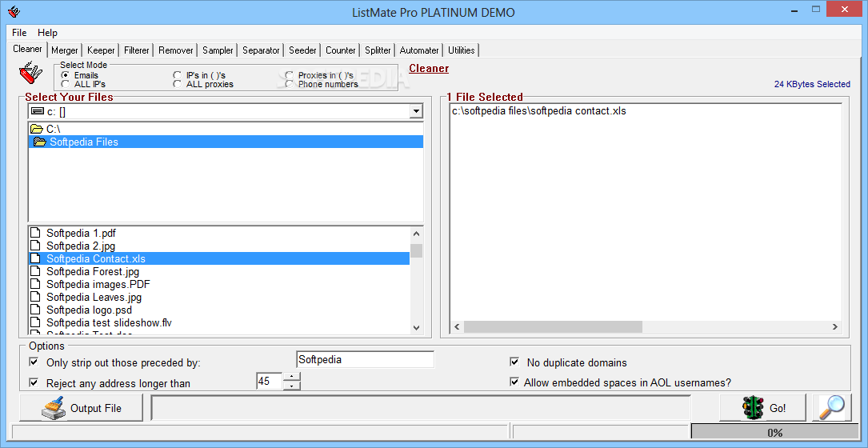Screen dimensions: 868x448
Task: Switch to the Splitter tab
Action: tap(378, 50)
